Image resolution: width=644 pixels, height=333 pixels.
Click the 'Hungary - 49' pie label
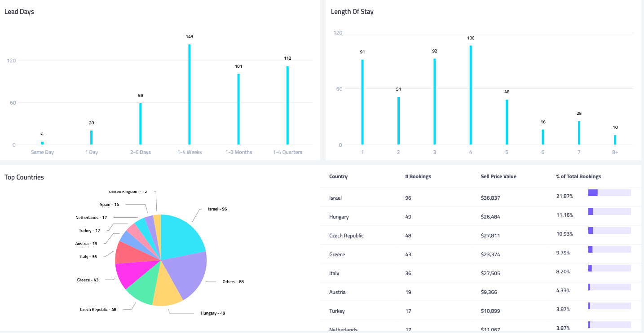pos(213,313)
